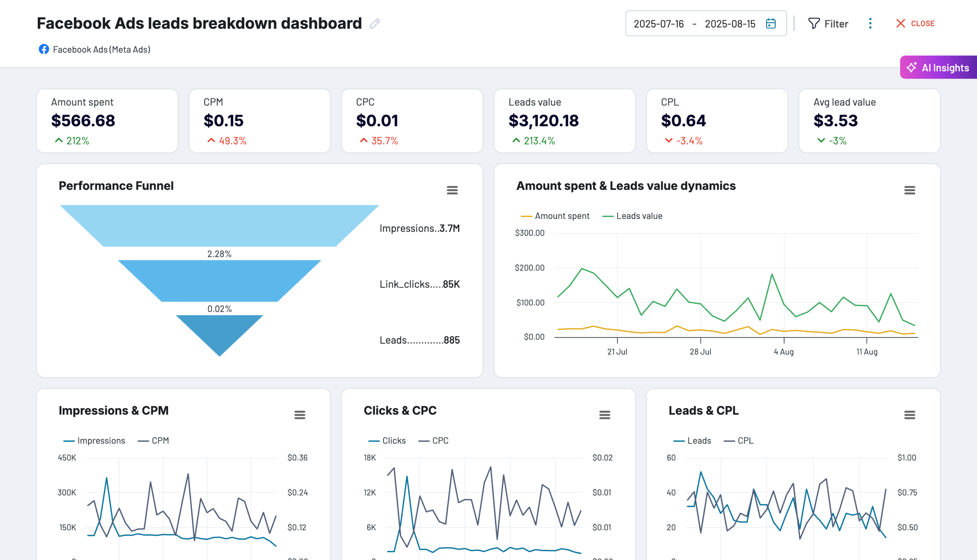Image resolution: width=977 pixels, height=560 pixels.
Task: Click the yellow Amount spent legend marker
Action: (x=526, y=216)
